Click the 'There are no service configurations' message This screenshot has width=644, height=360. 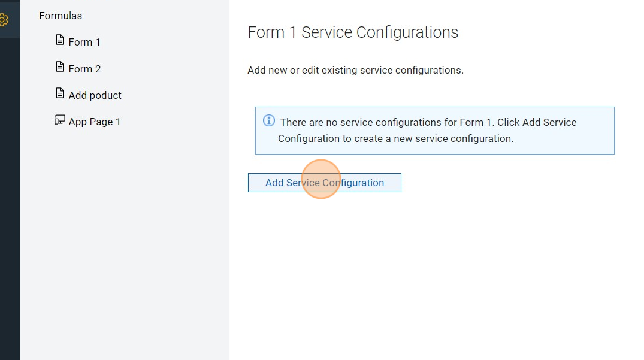(428, 122)
